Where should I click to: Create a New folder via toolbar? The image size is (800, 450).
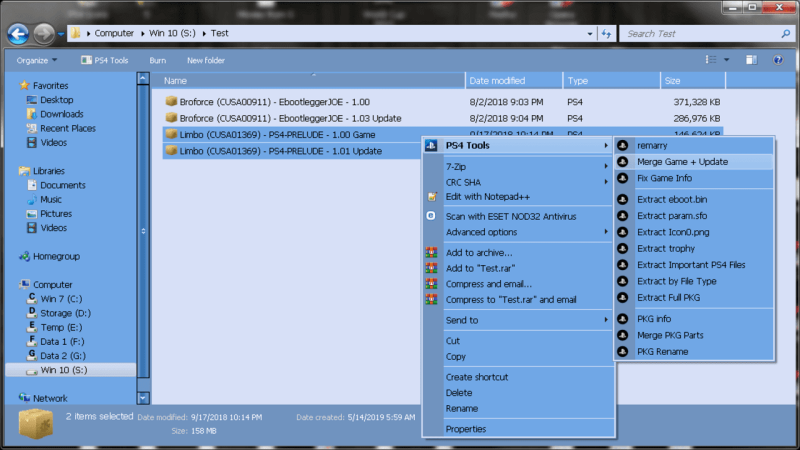coord(206,60)
